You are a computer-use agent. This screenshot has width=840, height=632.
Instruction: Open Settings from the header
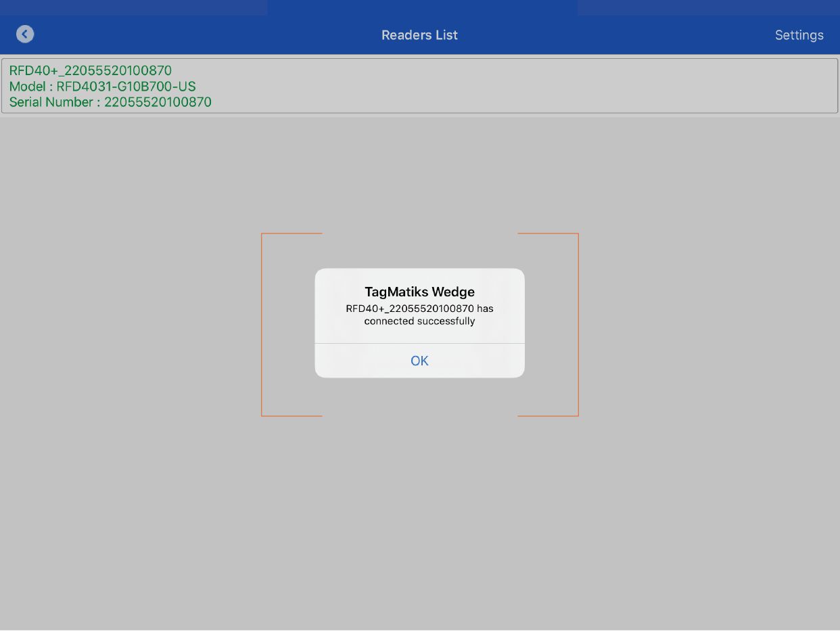799,35
